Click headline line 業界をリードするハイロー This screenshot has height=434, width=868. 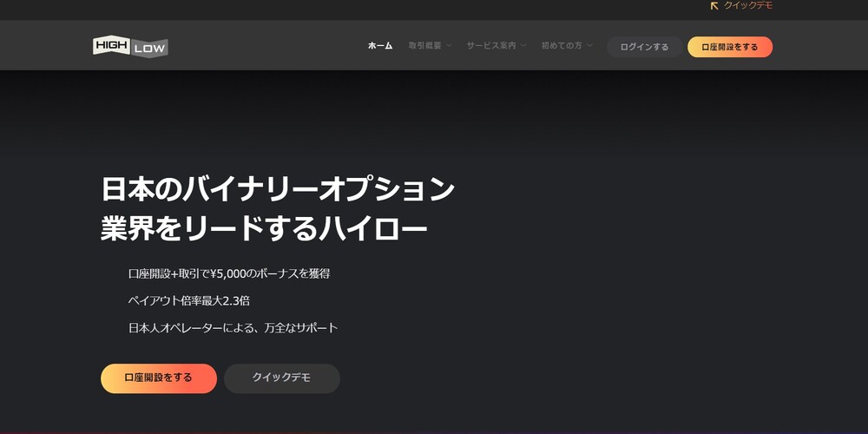[x=264, y=229]
